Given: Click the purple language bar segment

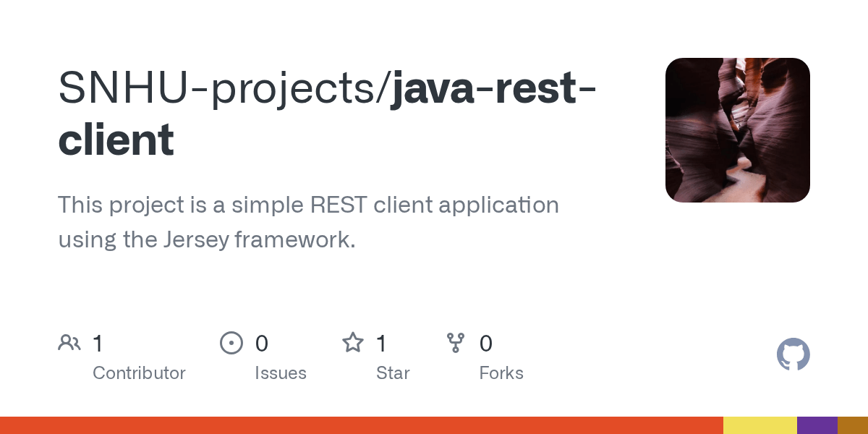Looking at the screenshot, I should pos(817,425).
